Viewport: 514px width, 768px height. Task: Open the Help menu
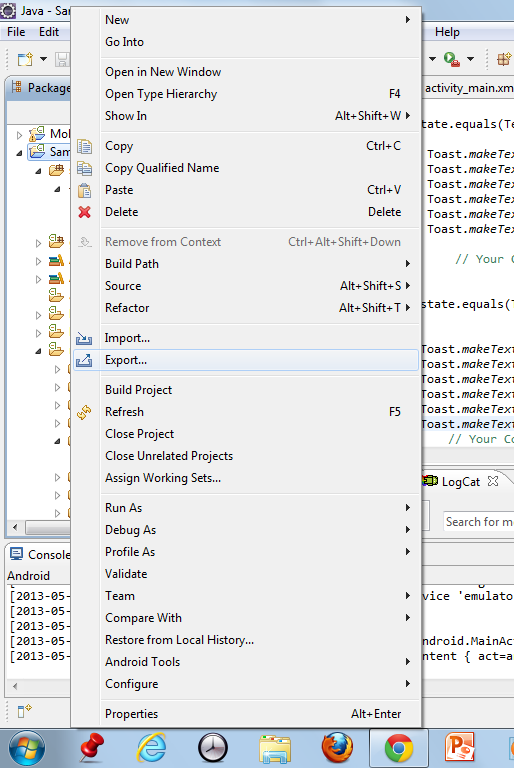(x=447, y=32)
